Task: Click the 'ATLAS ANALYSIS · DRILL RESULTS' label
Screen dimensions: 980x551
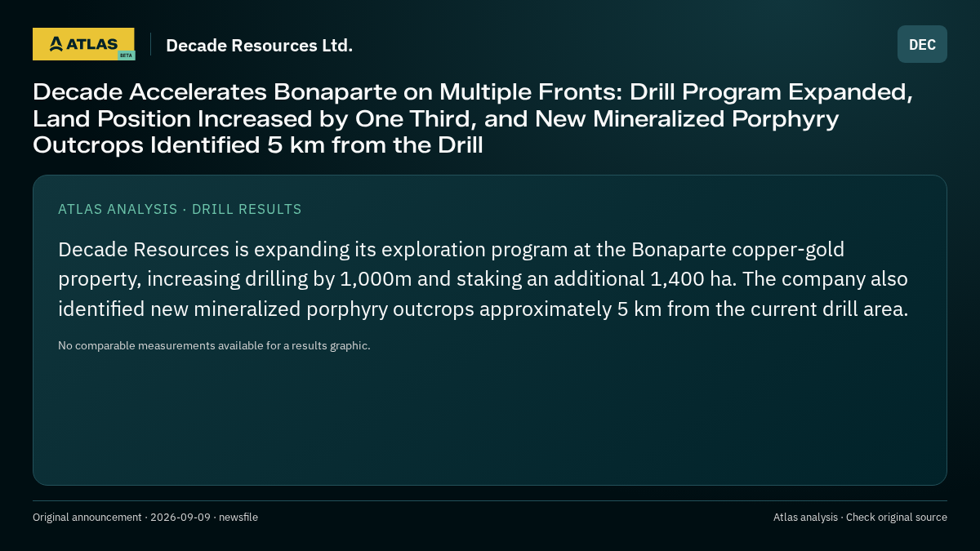Action: (x=180, y=209)
